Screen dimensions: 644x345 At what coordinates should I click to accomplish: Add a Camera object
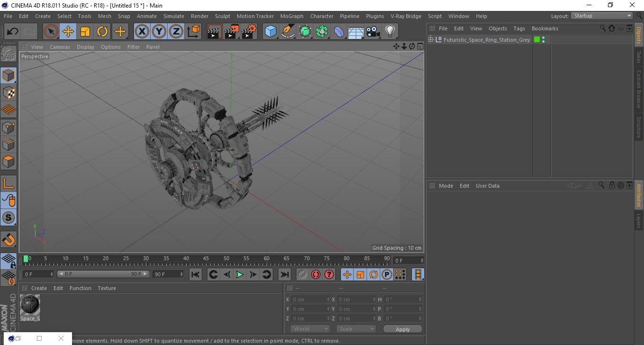pos(373,32)
